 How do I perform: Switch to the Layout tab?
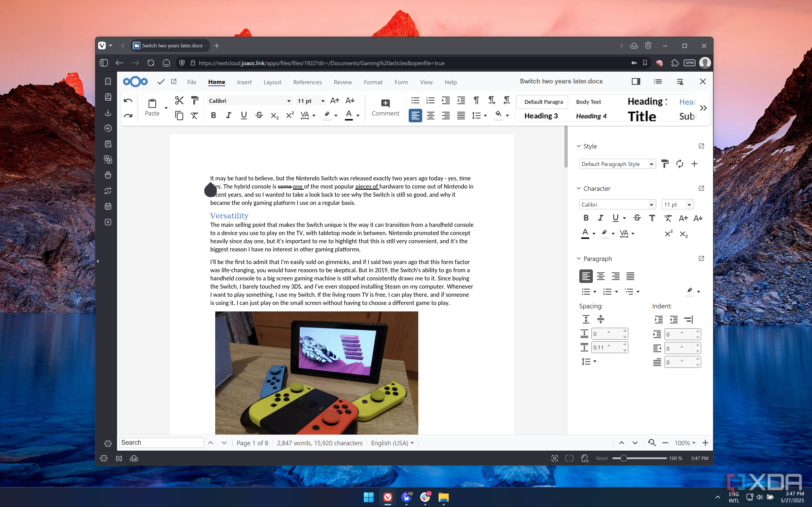click(272, 82)
